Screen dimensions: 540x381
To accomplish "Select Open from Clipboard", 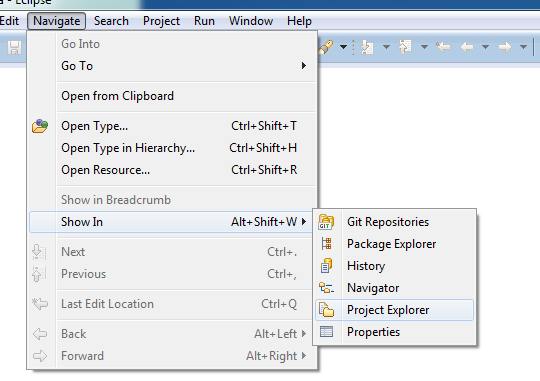I will [x=173, y=96].
